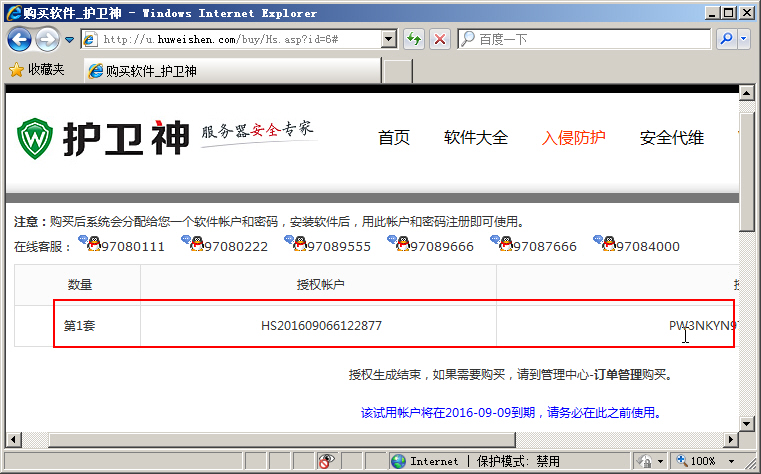Click the vertical scrollbar up arrow
This screenshot has height=474, width=761.
pos(747,93)
